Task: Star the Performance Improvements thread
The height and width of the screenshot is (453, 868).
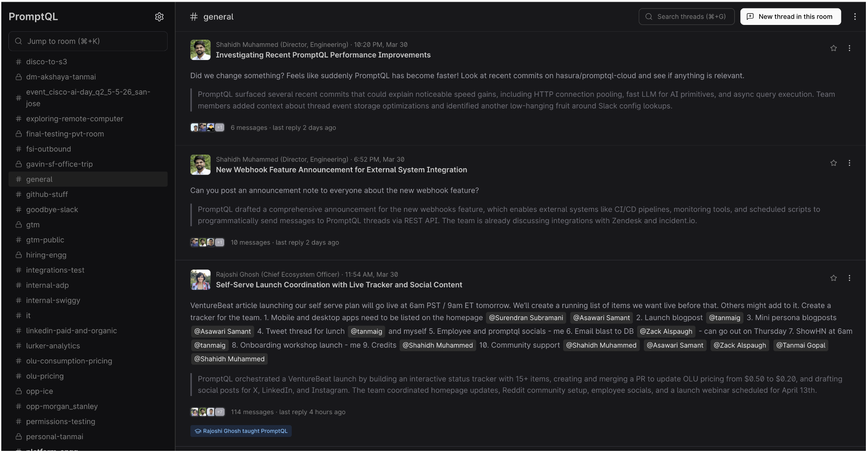Action: point(833,48)
